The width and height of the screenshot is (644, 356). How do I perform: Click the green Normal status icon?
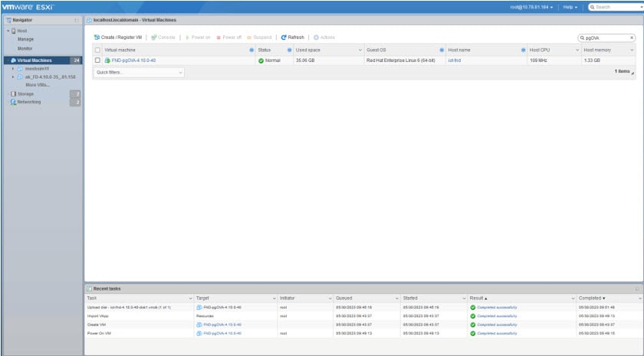pyautogui.click(x=261, y=60)
